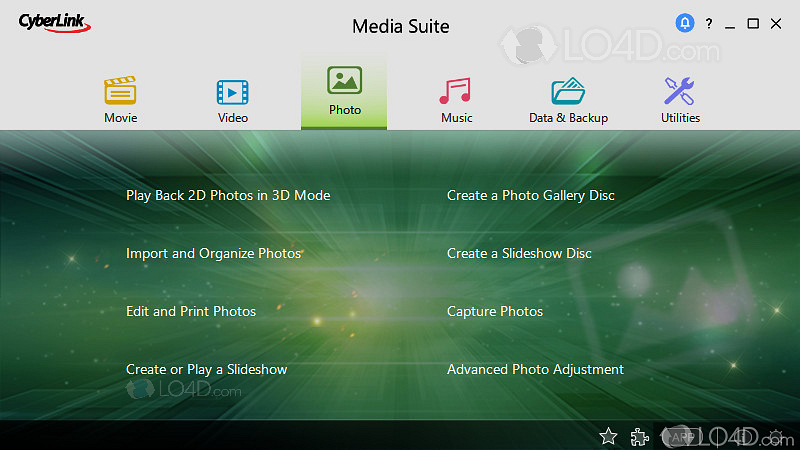Maximize the Media Suite window
The width and height of the screenshot is (800, 450).
pos(753,23)
